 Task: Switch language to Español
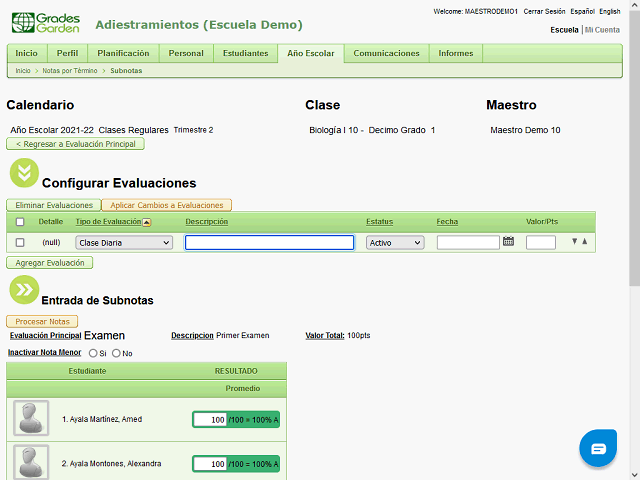[x=582, y=11]
